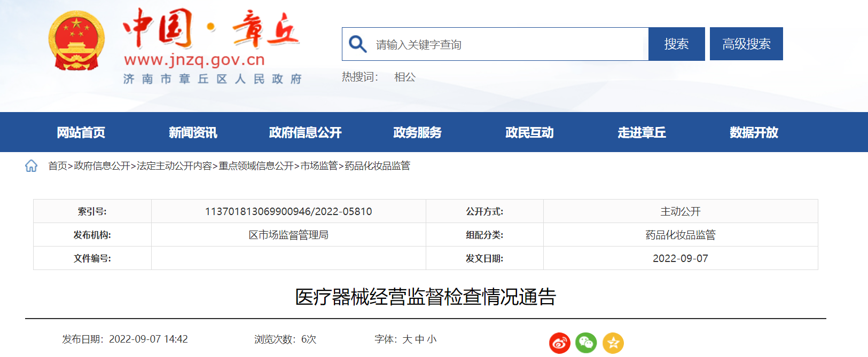
Task: Switch font size to 小 (small)
Action: [x=432, y=339]
